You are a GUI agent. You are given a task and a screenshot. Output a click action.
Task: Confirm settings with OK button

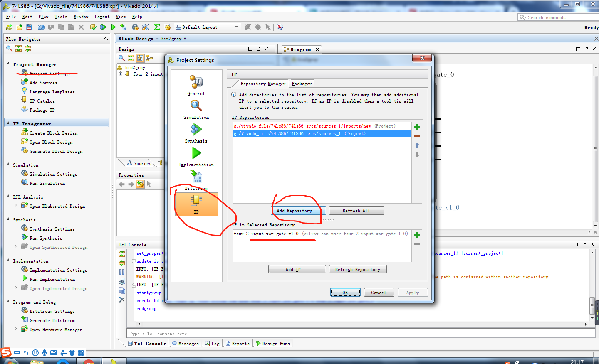(345, 293)
